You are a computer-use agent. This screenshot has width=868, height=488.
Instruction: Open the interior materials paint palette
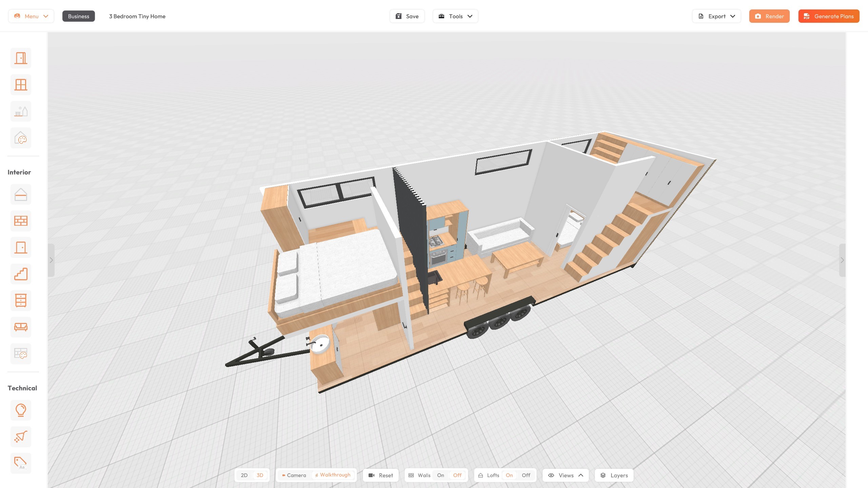[21, 353]
